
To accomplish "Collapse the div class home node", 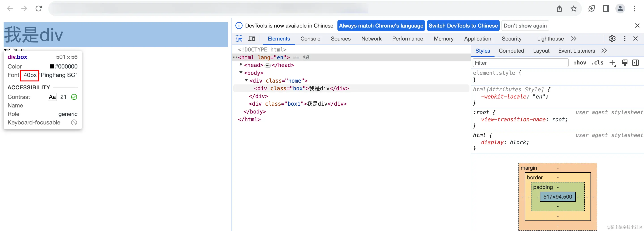I will click(x=246, y=80).
